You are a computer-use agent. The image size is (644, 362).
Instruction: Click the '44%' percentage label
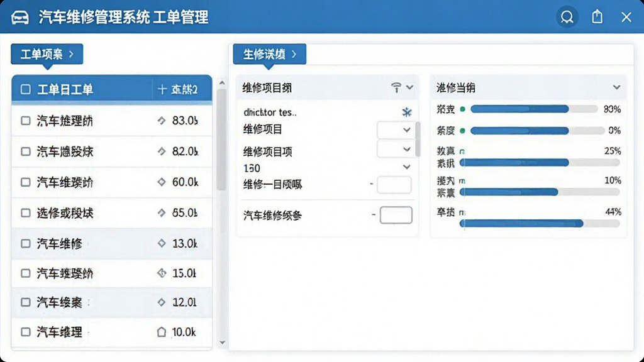coord(613,212)
